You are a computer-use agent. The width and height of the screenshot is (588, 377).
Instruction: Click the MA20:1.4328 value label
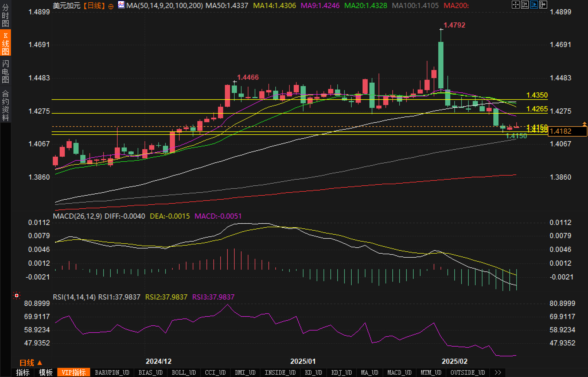click(x=366, y=5)
